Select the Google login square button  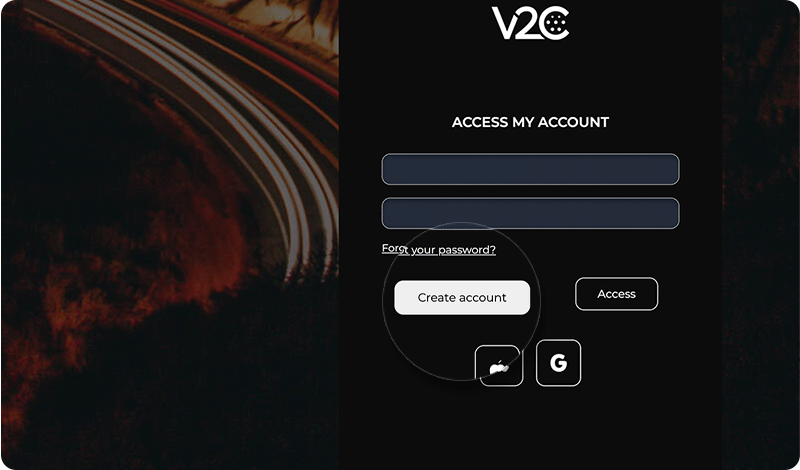pos(558,363)
